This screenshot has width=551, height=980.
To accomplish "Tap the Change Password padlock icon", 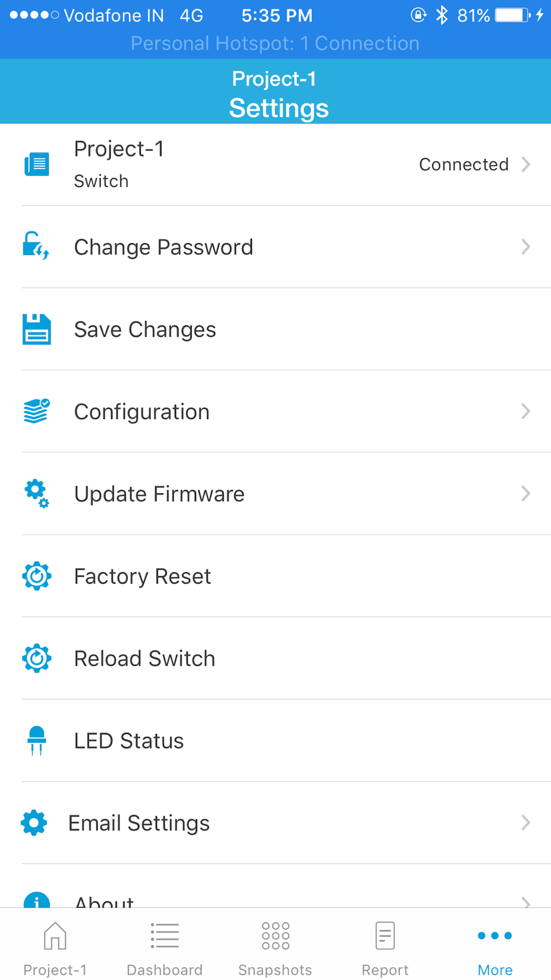I will pyautogui.click(x=36, y=246).
